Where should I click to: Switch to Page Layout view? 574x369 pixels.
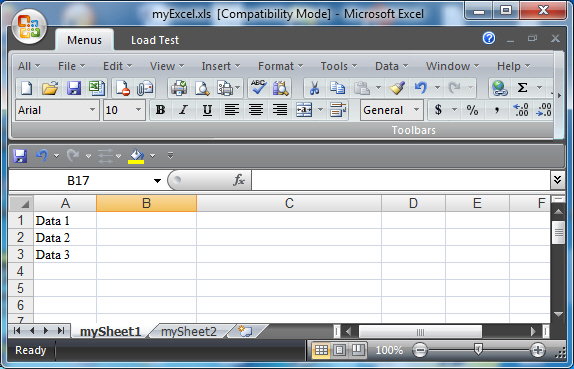coord(339,350)
